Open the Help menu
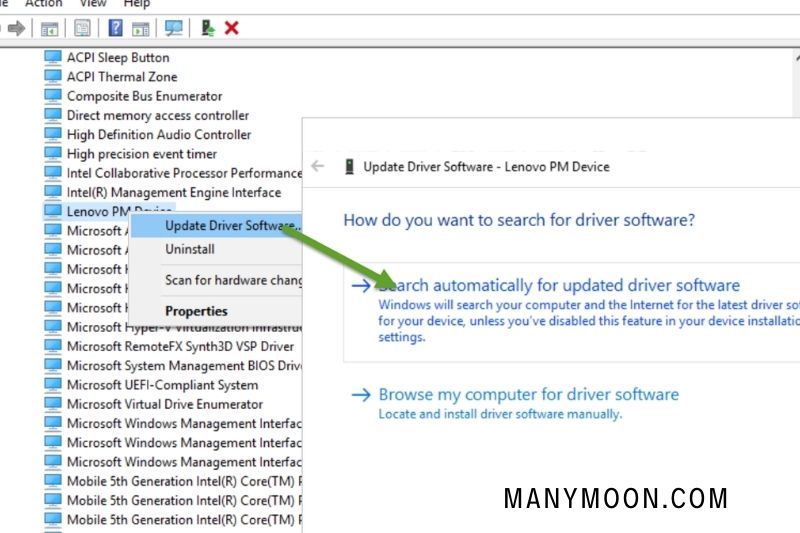Image resolution: width=800 pixels, height=533 pixels. click(137, 4)
